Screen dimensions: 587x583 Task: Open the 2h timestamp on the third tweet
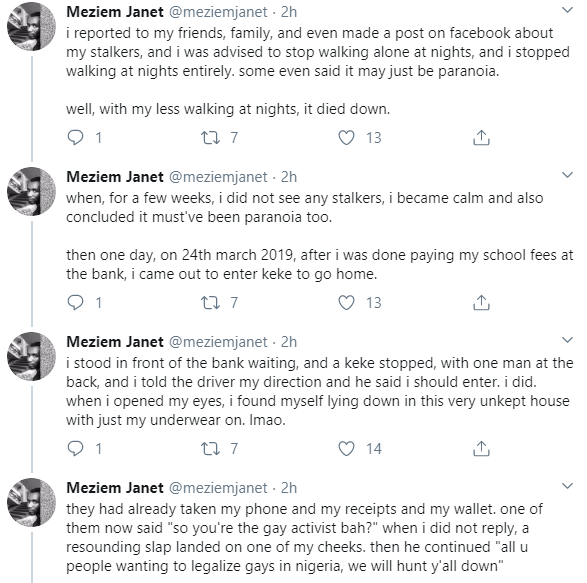pos(289,342)
